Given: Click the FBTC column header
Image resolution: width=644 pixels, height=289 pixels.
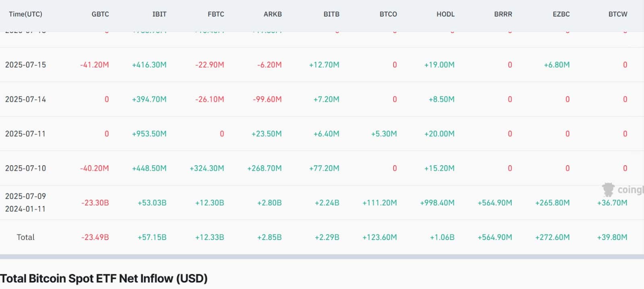Looking at the screenshot, I should pos(216,14).
